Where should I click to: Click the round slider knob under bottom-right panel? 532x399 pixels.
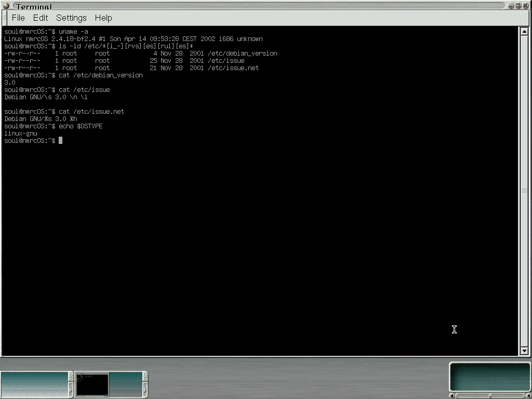tap(490, 396)
